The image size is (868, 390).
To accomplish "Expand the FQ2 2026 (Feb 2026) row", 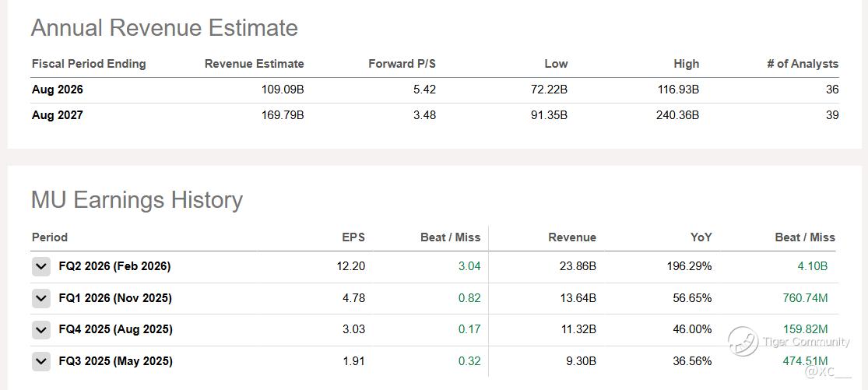I will [x=41, y=266].
